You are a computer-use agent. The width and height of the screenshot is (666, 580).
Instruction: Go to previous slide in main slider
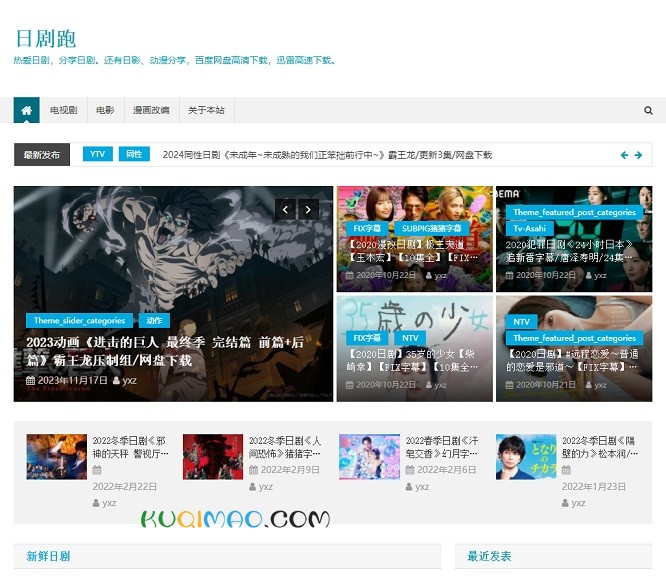[x=285, y=209]
